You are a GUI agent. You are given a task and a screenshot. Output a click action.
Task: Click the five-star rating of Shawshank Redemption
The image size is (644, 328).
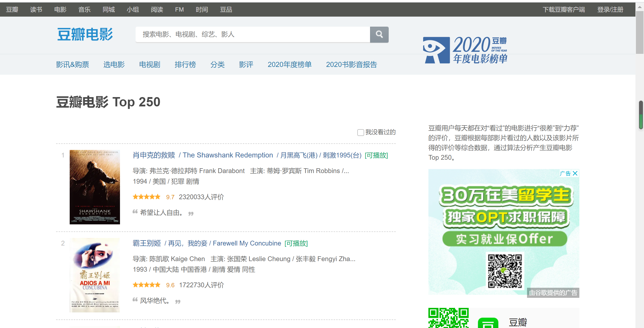click(x=147, y=197)
